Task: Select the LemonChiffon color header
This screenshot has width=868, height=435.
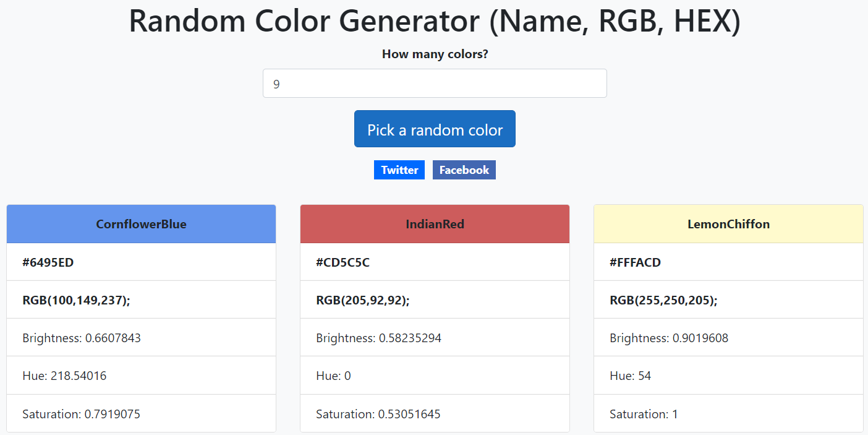Action: click(728, 224)
